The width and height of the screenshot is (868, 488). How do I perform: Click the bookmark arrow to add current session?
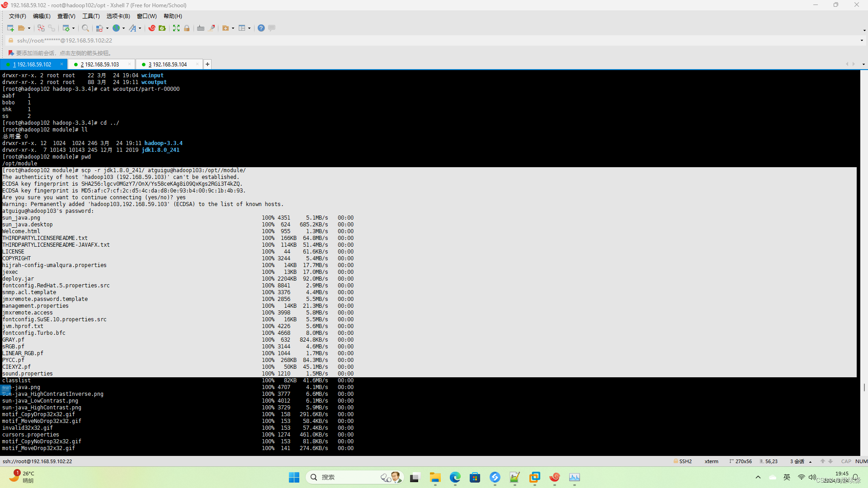[x=11, y=53]
